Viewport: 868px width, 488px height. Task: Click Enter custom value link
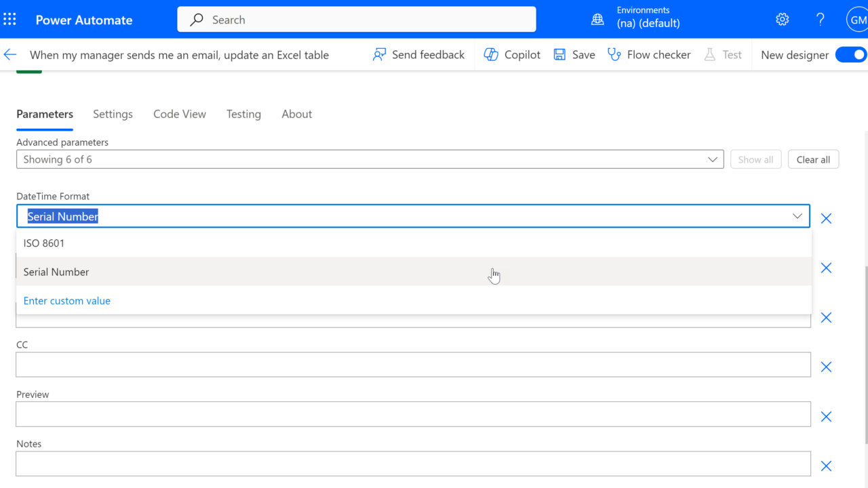(x=67, y=301)
